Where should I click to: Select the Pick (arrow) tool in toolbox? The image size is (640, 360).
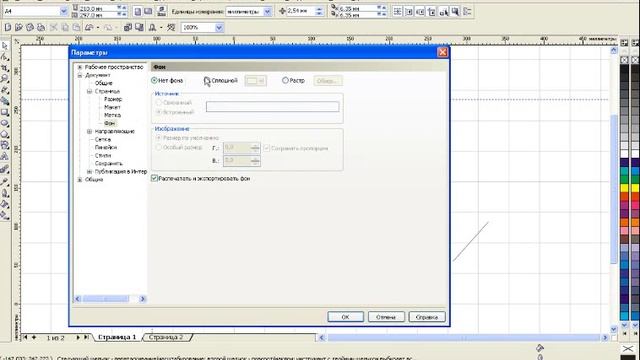[x=5, y=46]
